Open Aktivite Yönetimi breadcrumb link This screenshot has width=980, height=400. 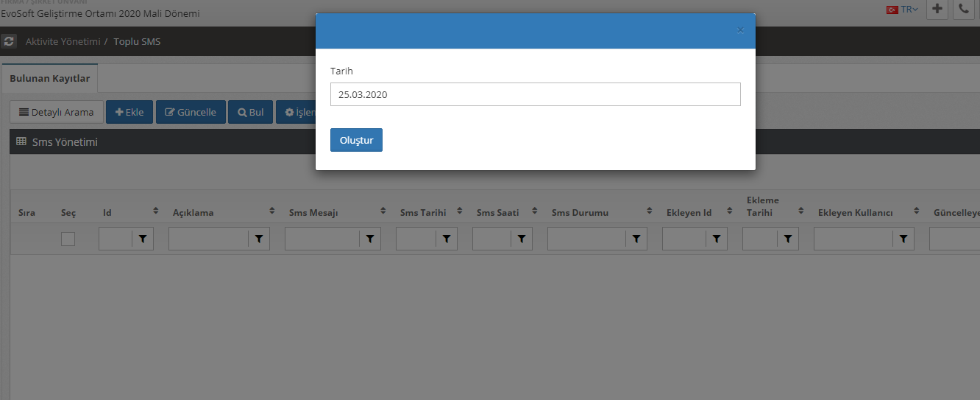click(x=63, y=41)
